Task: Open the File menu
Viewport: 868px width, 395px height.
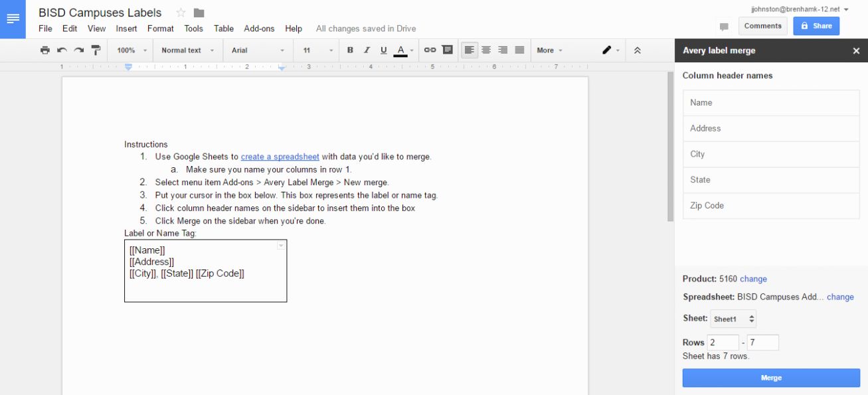Action: (45, 29)
